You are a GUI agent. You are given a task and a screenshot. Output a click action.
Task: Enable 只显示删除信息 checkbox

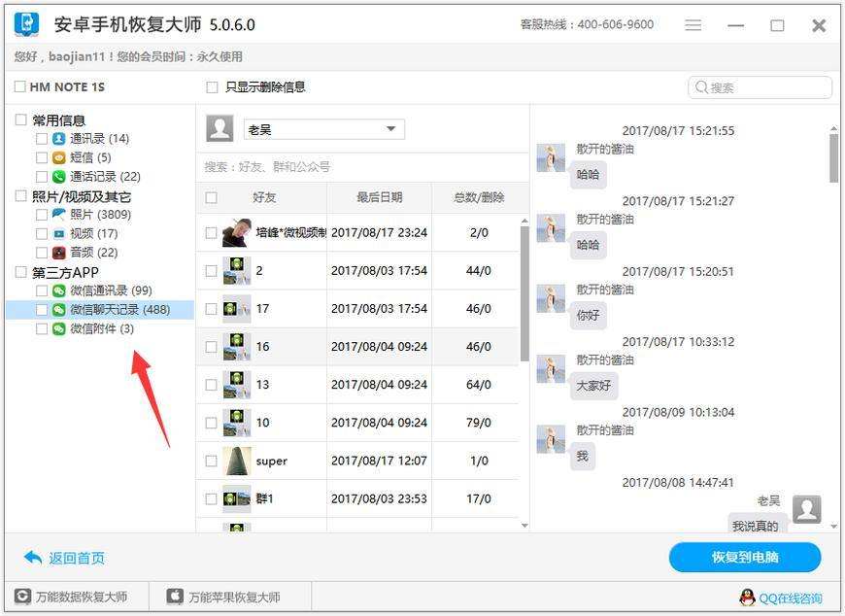213,86
